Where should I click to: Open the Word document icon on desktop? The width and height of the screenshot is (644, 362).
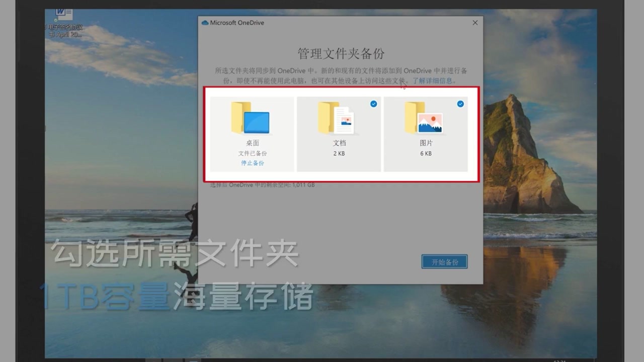click(x=64, y=14)
